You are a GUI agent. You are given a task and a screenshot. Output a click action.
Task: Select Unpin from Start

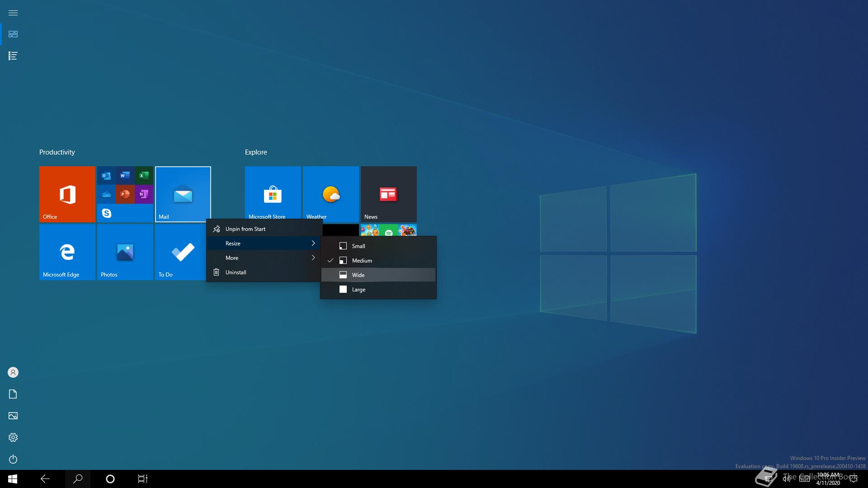point(264,229)
